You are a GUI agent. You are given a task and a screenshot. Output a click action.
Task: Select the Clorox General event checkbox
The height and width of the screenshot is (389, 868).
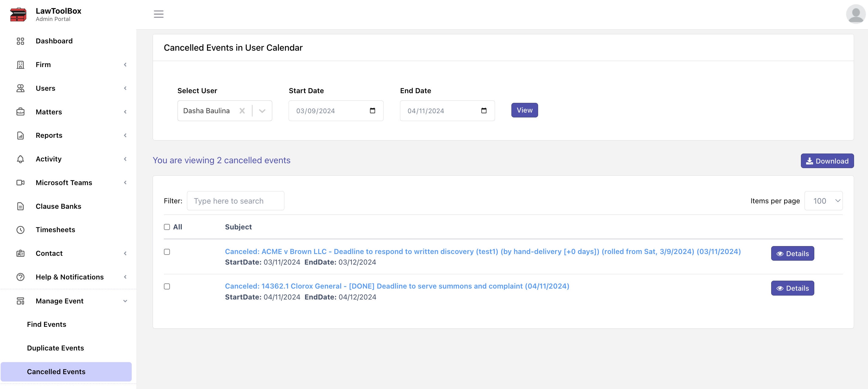pos(167,286)
